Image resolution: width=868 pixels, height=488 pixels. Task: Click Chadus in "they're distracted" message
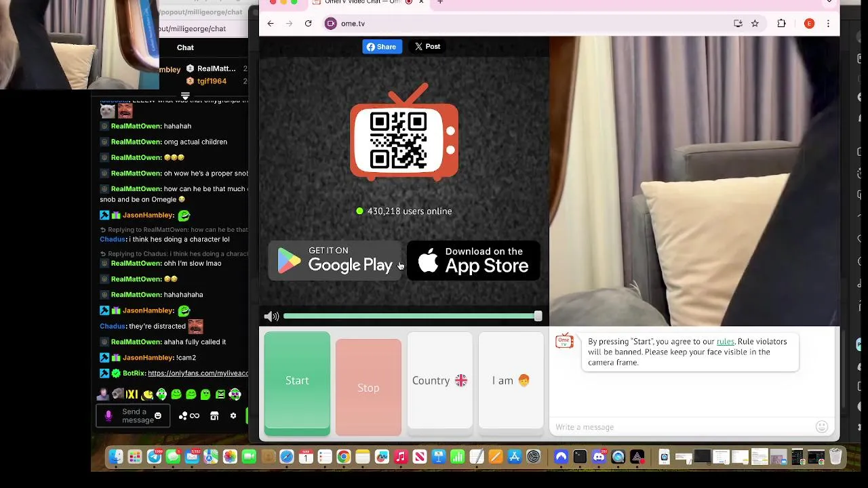[113, 326]
